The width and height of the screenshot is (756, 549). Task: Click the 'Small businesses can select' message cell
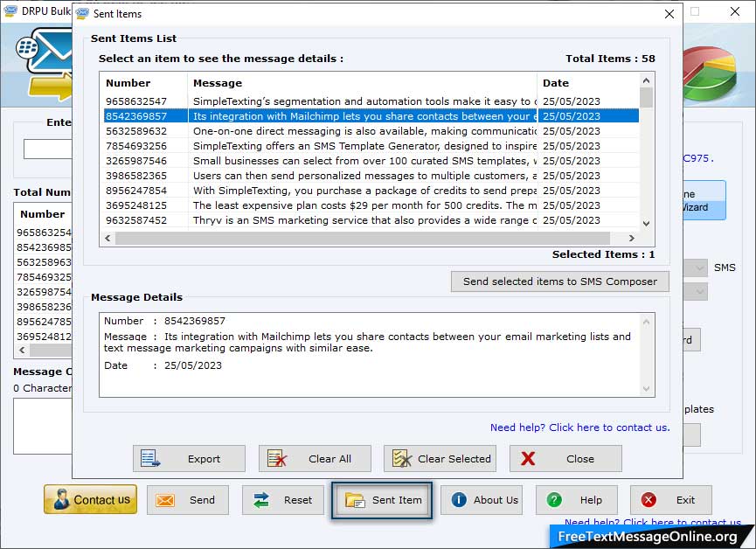click(x=364, y=161)
